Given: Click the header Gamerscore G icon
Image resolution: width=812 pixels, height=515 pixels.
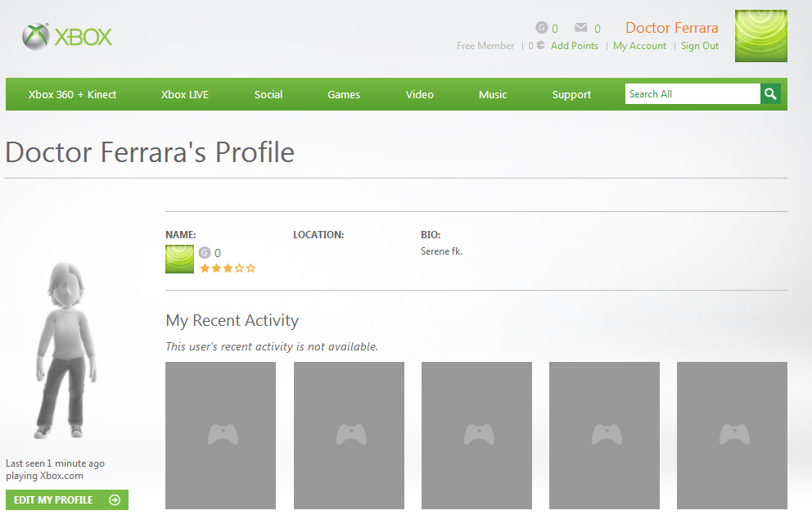Looking at the screenshot, I should pyautogui.click(x=541, y=27).
